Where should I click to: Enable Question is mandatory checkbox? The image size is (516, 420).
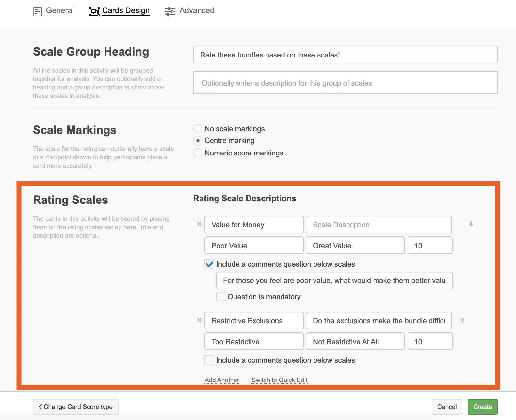click(221, 297)
